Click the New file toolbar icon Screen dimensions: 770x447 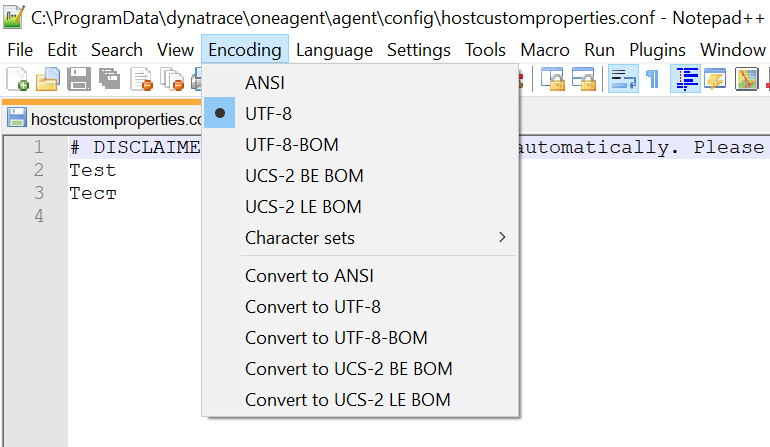tap(16, 79)
